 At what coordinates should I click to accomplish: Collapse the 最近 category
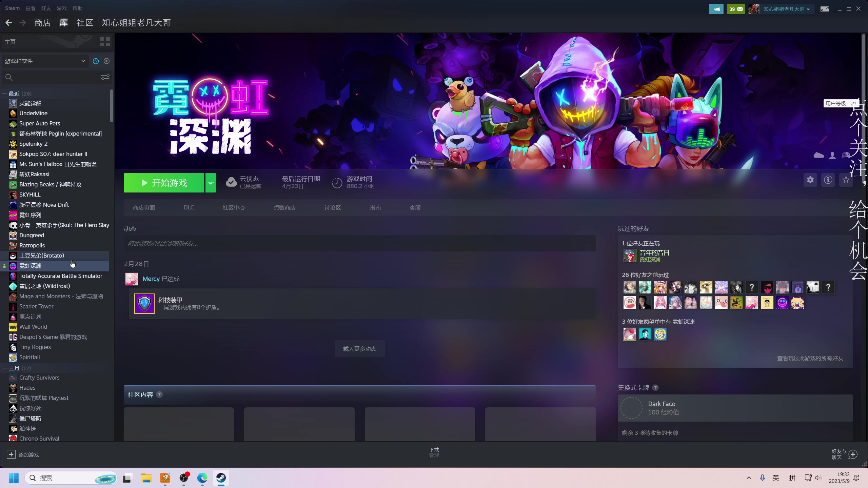[5, 94]
